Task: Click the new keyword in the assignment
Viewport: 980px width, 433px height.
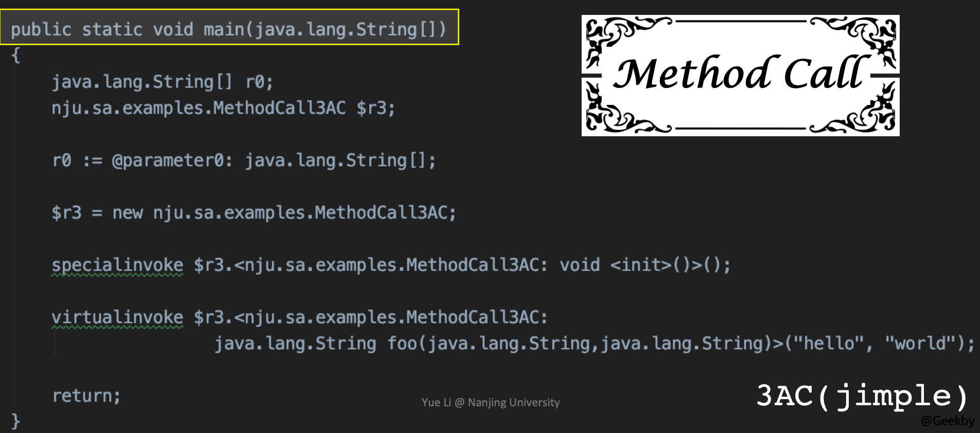Action: (127, 212)
